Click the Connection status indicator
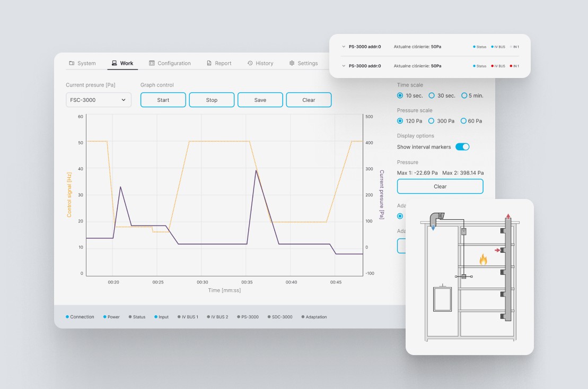 (x=80, y=317)
